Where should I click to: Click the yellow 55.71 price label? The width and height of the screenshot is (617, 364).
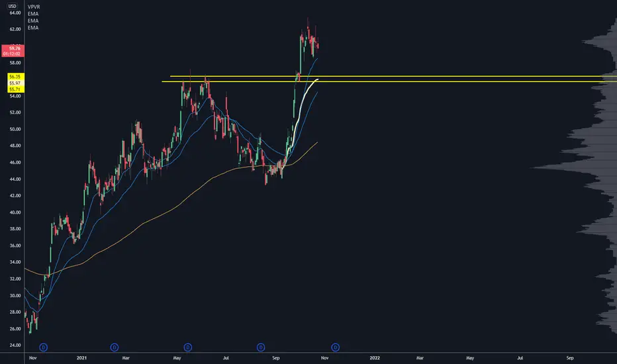coord(15,89)
